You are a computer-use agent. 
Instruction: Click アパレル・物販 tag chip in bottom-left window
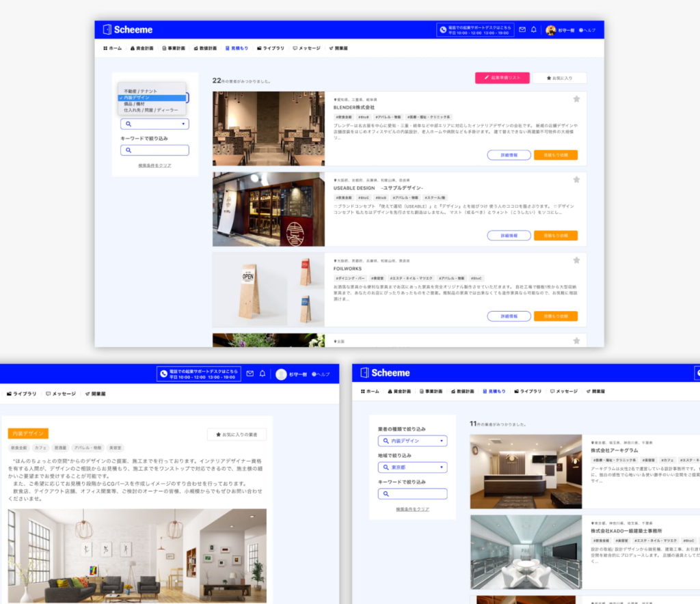click(x=88, y=448)
